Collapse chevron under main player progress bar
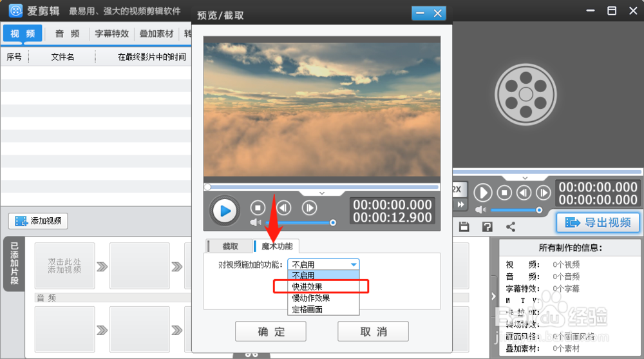This screenshot has height=359, width=644. pyautogui.click(x=525, y=178)
